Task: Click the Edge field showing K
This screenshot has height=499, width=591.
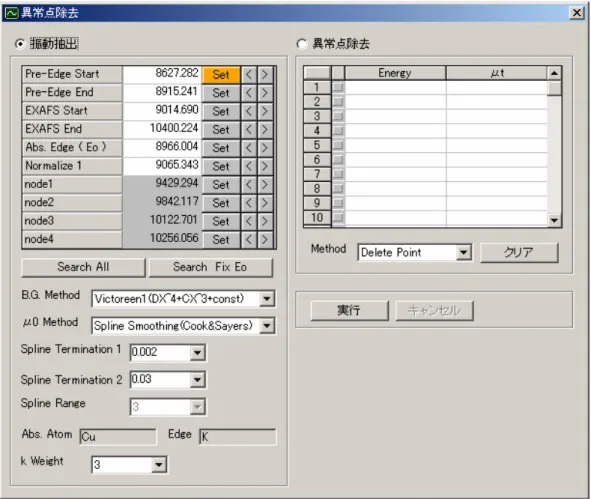Action: click(237, 437)
